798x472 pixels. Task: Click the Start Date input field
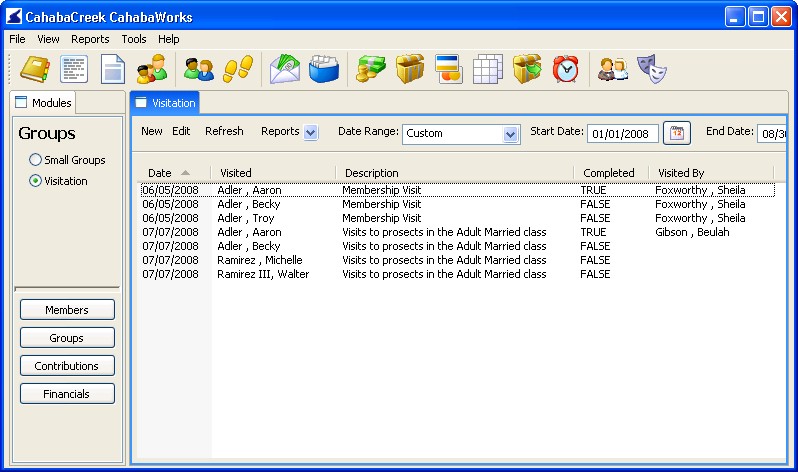pos(622,133)
